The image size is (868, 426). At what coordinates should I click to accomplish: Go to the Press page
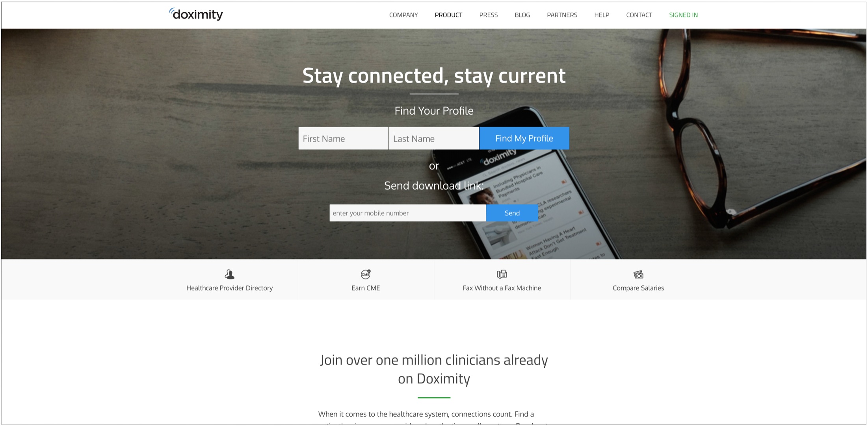488,15
